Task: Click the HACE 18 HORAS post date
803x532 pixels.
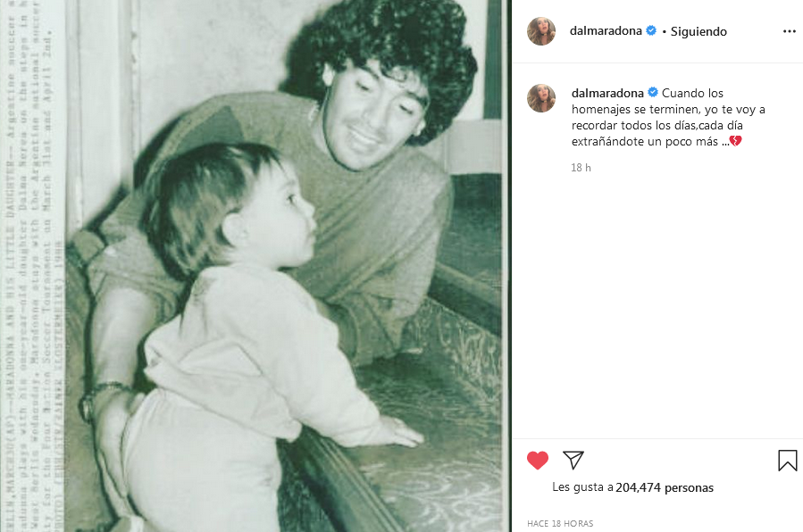Action: 560,523
